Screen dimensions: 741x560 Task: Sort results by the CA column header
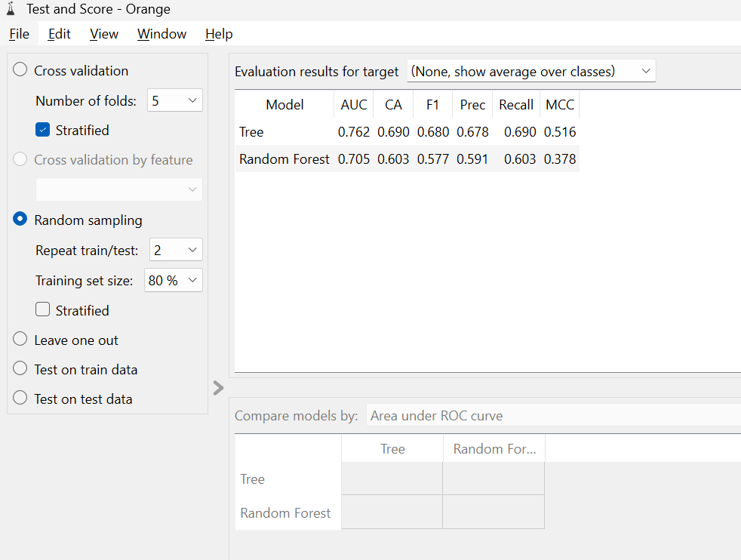(393, 105)
